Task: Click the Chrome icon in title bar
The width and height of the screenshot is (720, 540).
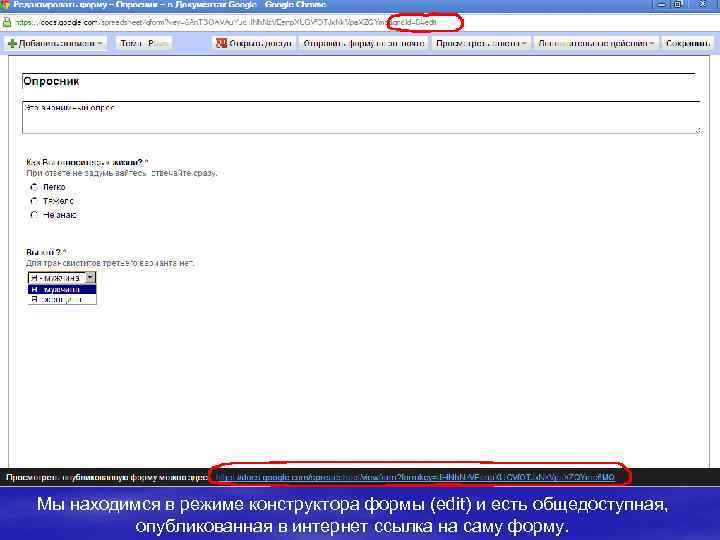Action: click(6, 5)
